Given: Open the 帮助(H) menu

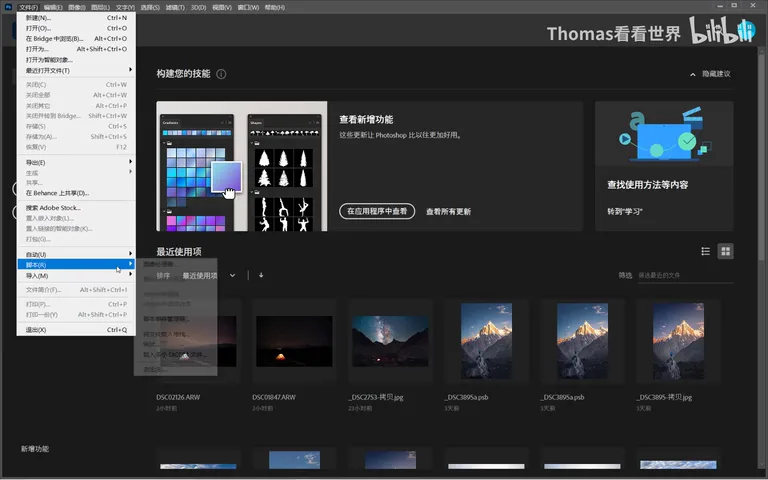Looking at the screenshot, I should point(274,7).
